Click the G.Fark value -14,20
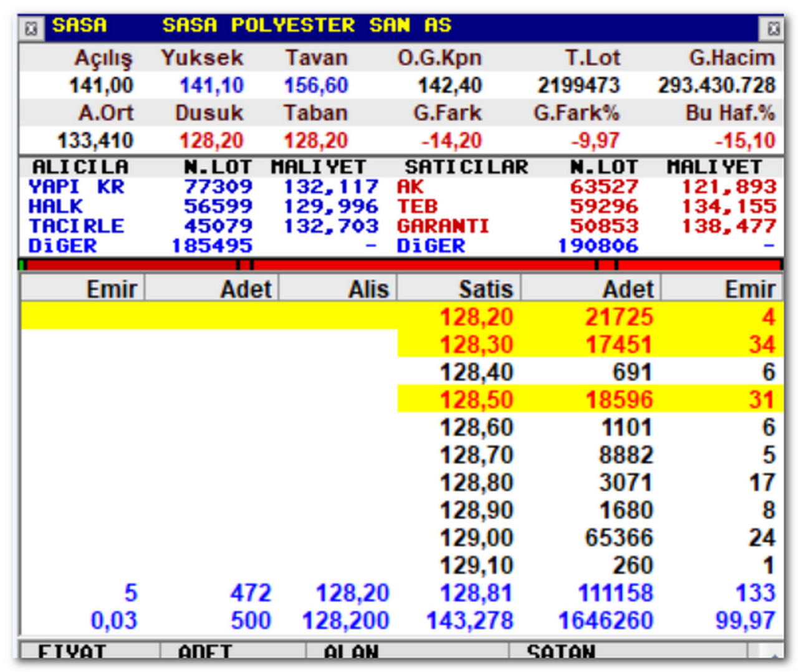798x672 pixels. [452, 140]
